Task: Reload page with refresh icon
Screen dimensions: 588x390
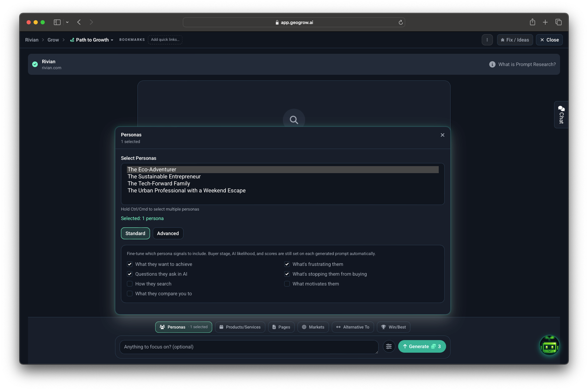Action: pyautogui.click(x=401, y=22)
